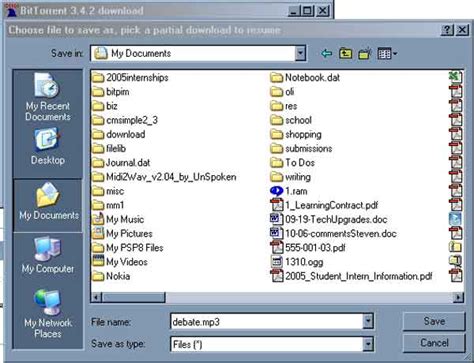The image size is (474, 363).
Task: Click the horizontal scrollbar left arrow
Action: [x=96, y=297]
